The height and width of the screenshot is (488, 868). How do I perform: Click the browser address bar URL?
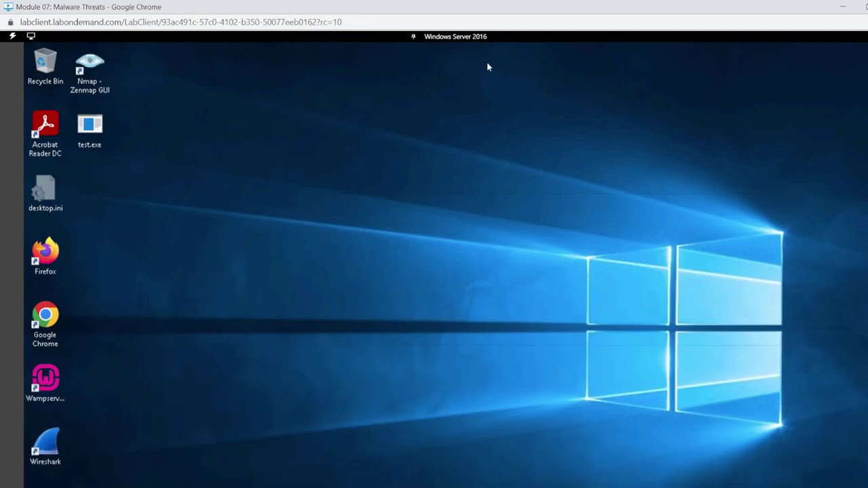[x=180, y=22]
